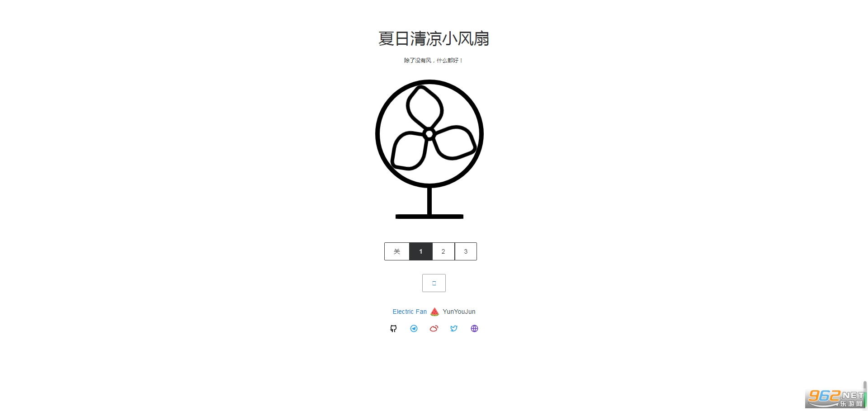This screenshot has height=411, width=868.
Task: Open the Electric Fan link
Action: (x=410, y=312)
